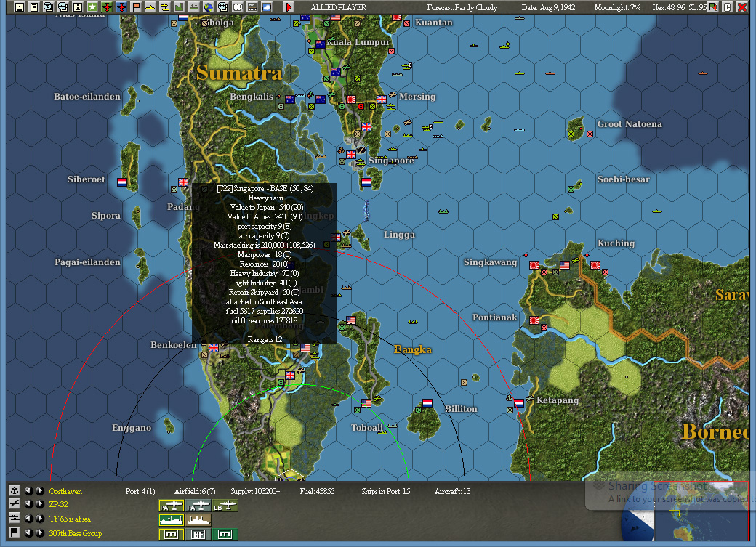Click the red aircraft icon on green background
756x547 pixels.
[105, 7]
